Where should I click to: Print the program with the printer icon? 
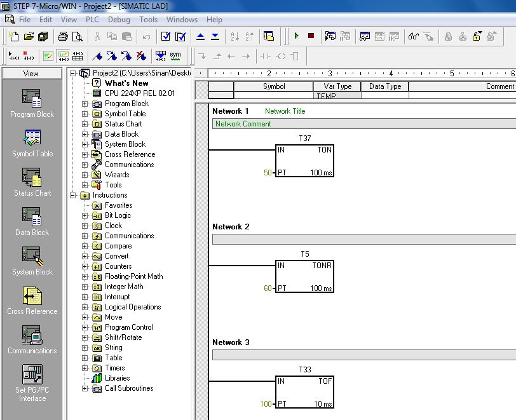(x=62, y=36)
